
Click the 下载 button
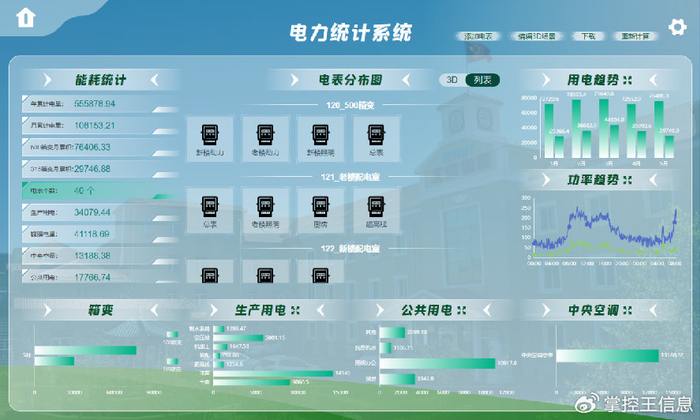click(588, 36)
